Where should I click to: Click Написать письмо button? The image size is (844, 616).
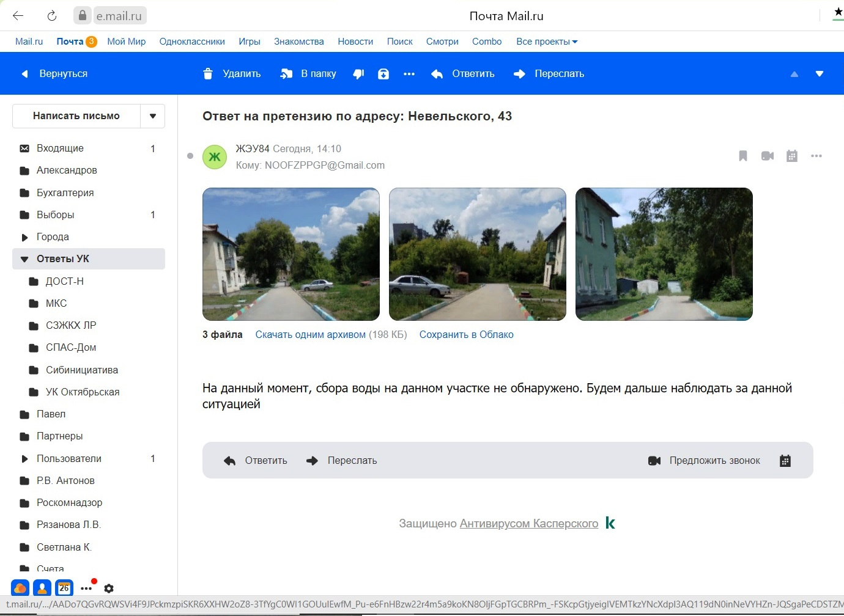coord(76,116)
